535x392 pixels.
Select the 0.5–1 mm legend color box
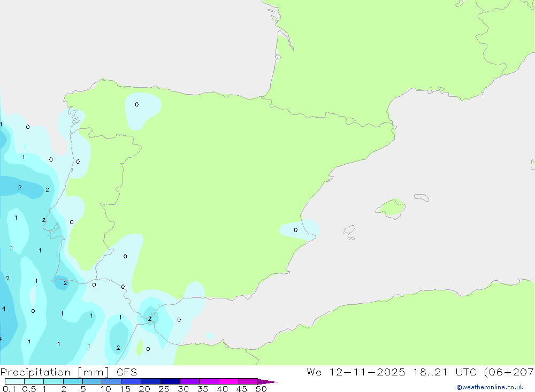point(34,381)
